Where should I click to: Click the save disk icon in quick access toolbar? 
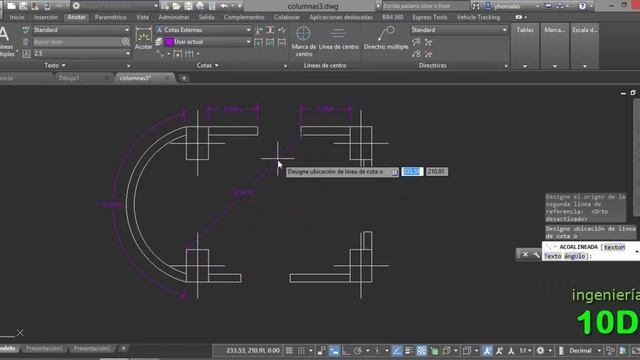pyautogui.click(x=188, y=6)
